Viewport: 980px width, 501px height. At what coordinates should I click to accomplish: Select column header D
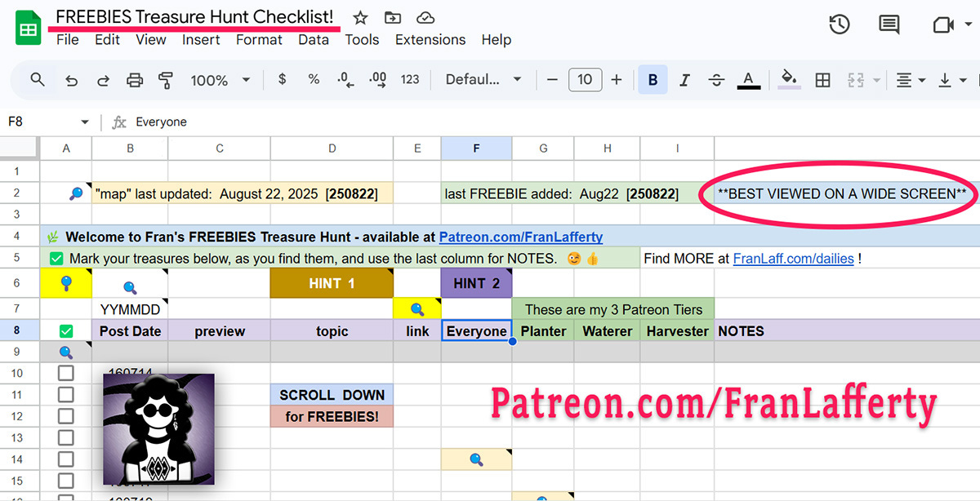tap(332, 148)
